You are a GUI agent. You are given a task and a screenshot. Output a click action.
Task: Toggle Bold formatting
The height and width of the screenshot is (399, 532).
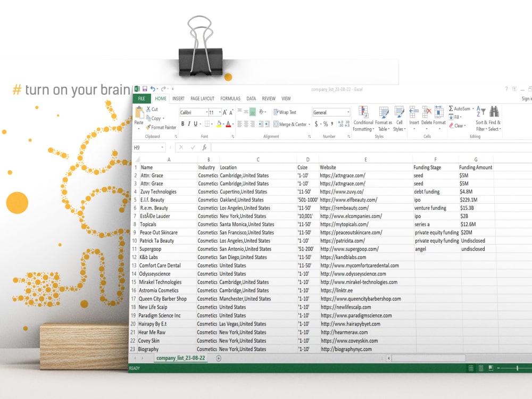(x=182, y=124)
